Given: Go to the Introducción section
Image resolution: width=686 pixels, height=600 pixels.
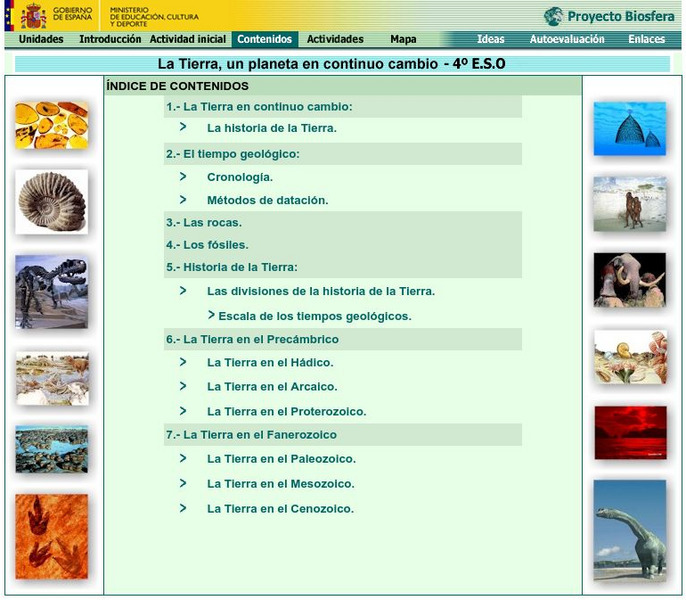Looking at the screenshot, I should click(x=110, y=39).
